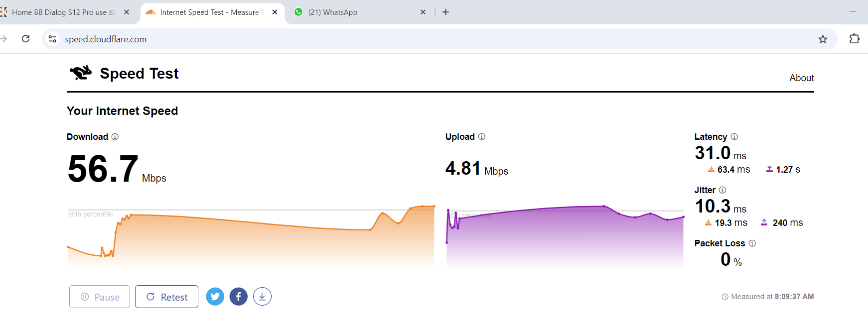Switch to the Internet Speed Test tab
868x322 pixels.
tap(213, 12)
